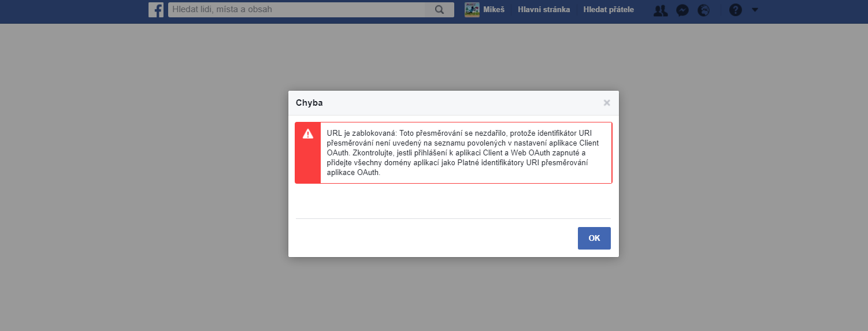This screenshot has height=331, width=868.
Task: Open the Mikeš profile link
Action: pos(494,10)
